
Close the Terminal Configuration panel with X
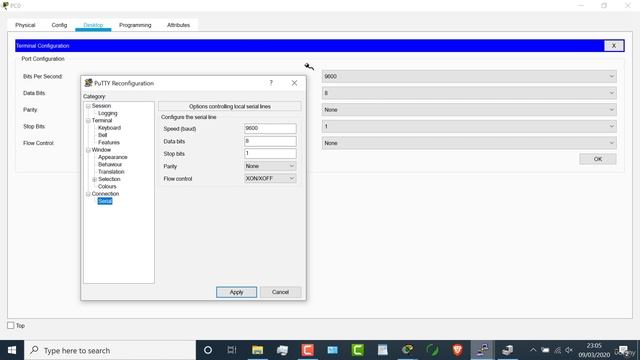pyautogui.click(x=613, y=46)
